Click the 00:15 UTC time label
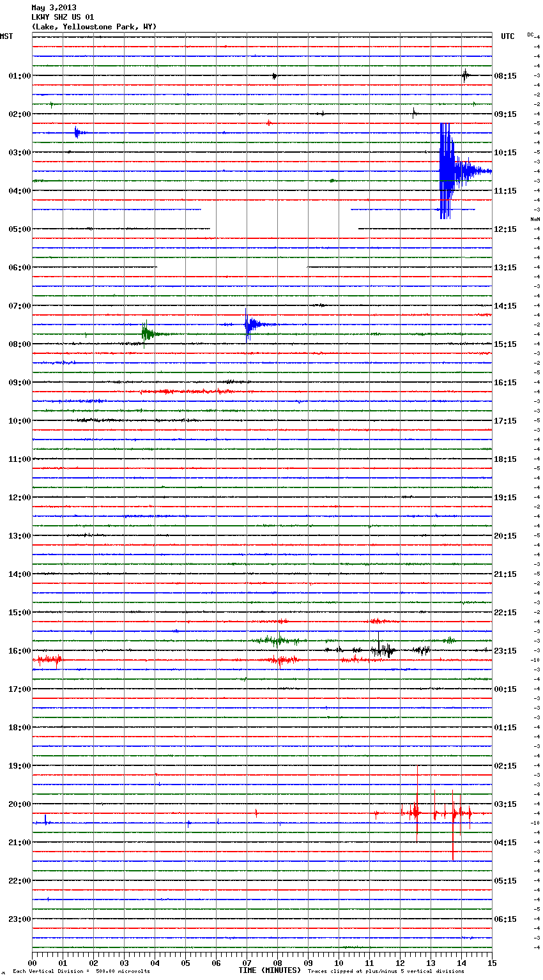This screenshot has width=543, height=980. [505, 689]
